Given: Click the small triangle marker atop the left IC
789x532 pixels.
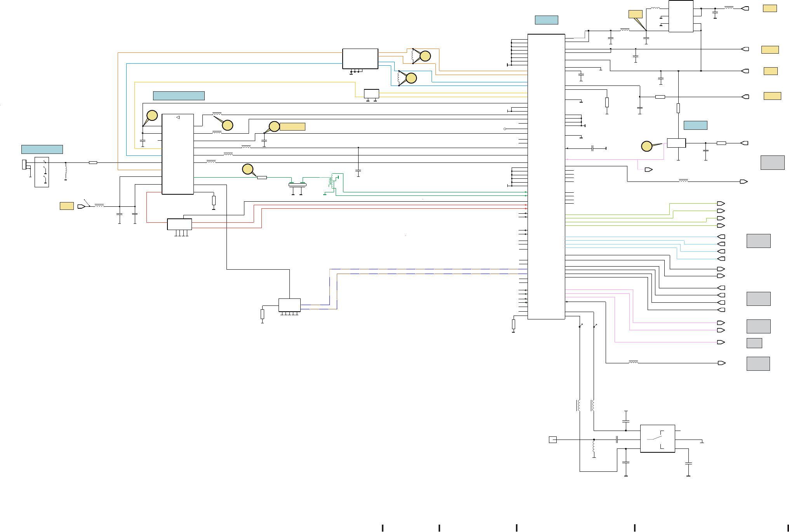Looking at the screenshot, I should pos(178,117).
